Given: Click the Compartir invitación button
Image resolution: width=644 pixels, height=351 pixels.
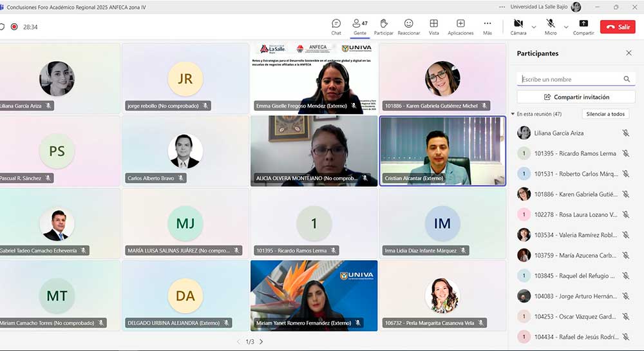Looking at the screenshot, I should 576,97.
